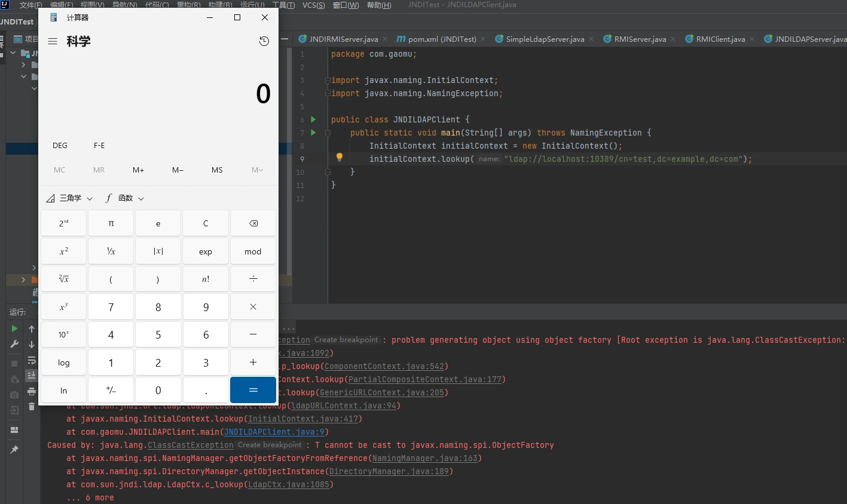Open the calculator history panel

[x=264, y=41]
